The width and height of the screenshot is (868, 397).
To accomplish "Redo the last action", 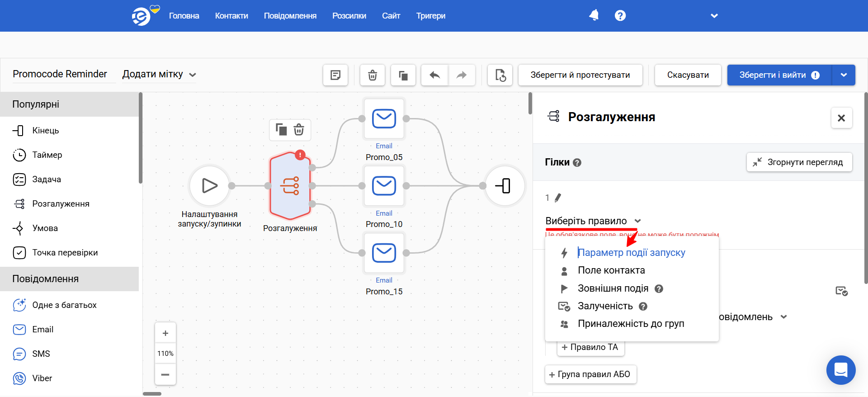I will [x=462, y=75].
